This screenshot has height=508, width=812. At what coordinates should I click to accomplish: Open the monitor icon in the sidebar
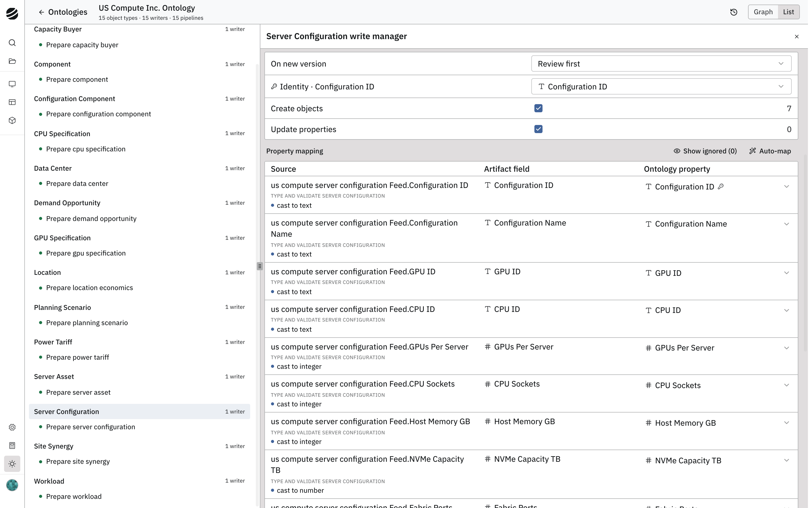coord(12,84)
